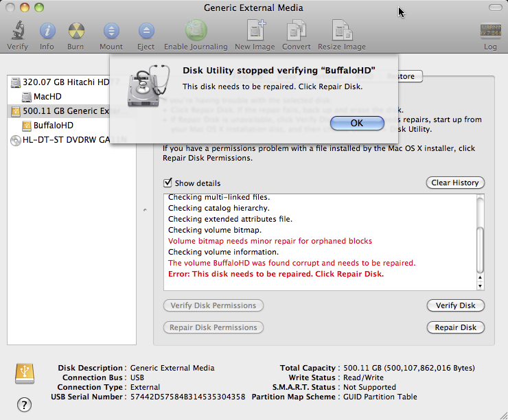Click 'Volume bitmap needs minor repair' log line

point(270,241)
